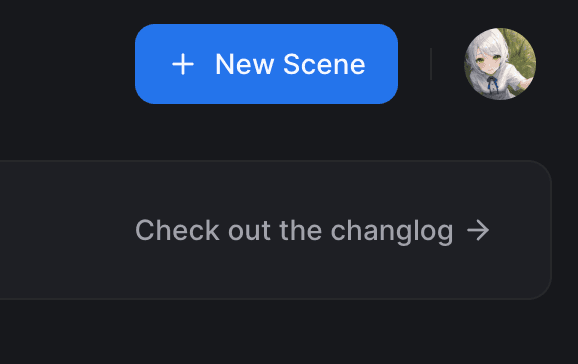Open account menu via round profile image
The width and height of the screenshot is (578, 364).
pyautogui.click(x=500, y=64)
